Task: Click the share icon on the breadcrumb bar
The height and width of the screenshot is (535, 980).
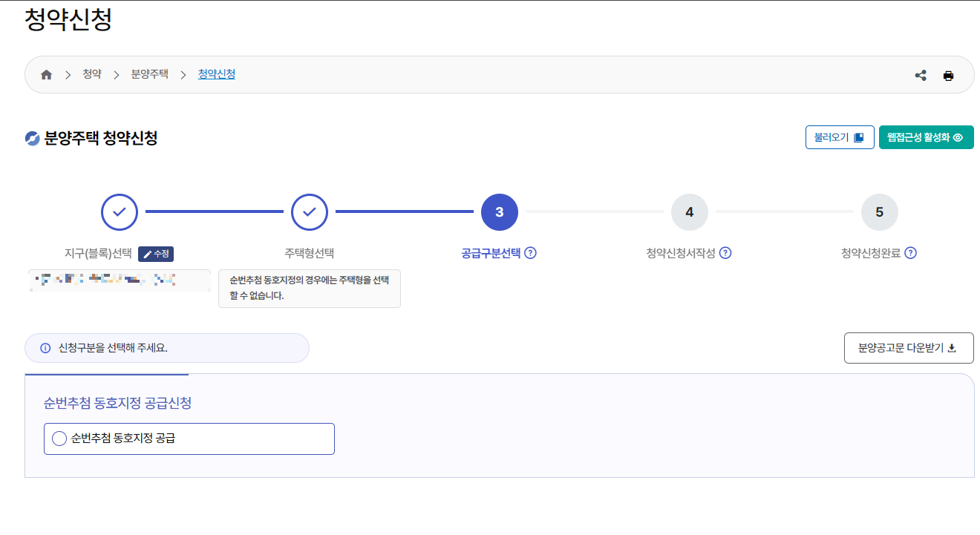Action: click(921, 74)
